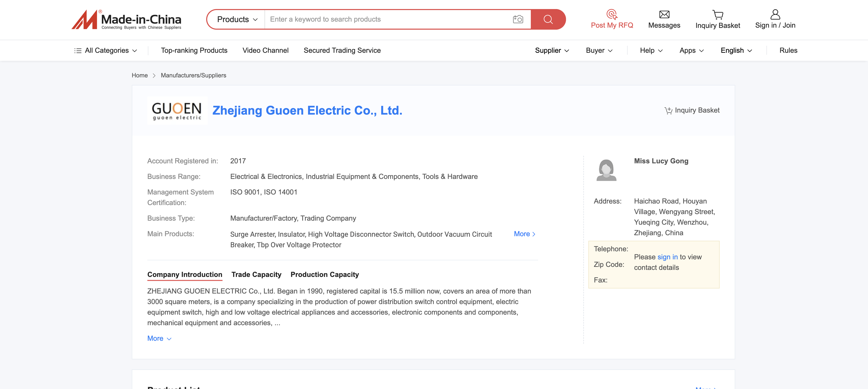Screen dimensions: 868x389
Task: Switch to the Production Capacity tab
Action: coord(324,274)
